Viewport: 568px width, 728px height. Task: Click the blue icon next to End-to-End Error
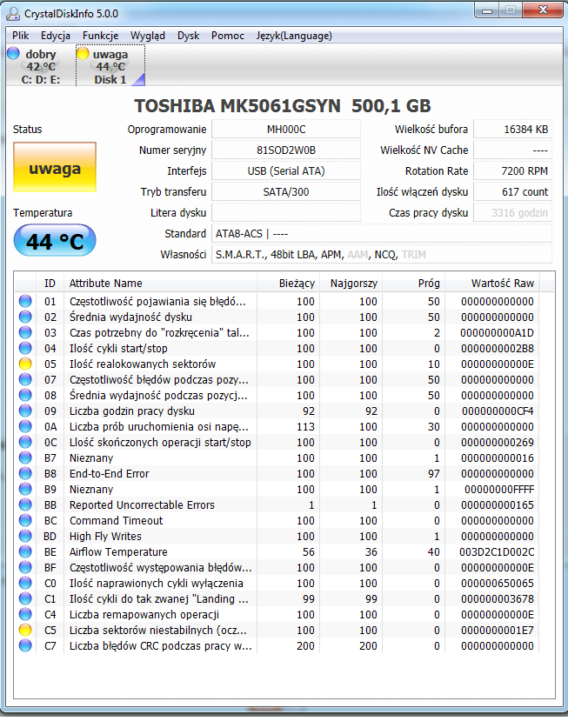click(25, 473)
